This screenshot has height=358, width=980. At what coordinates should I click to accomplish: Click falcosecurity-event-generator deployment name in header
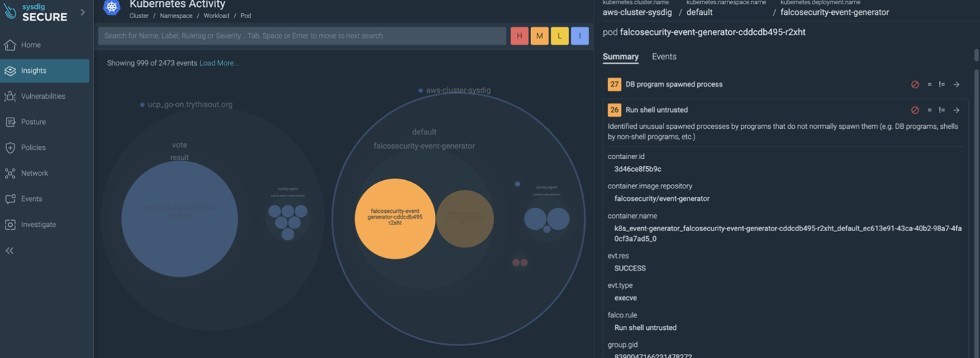(835, 12)
